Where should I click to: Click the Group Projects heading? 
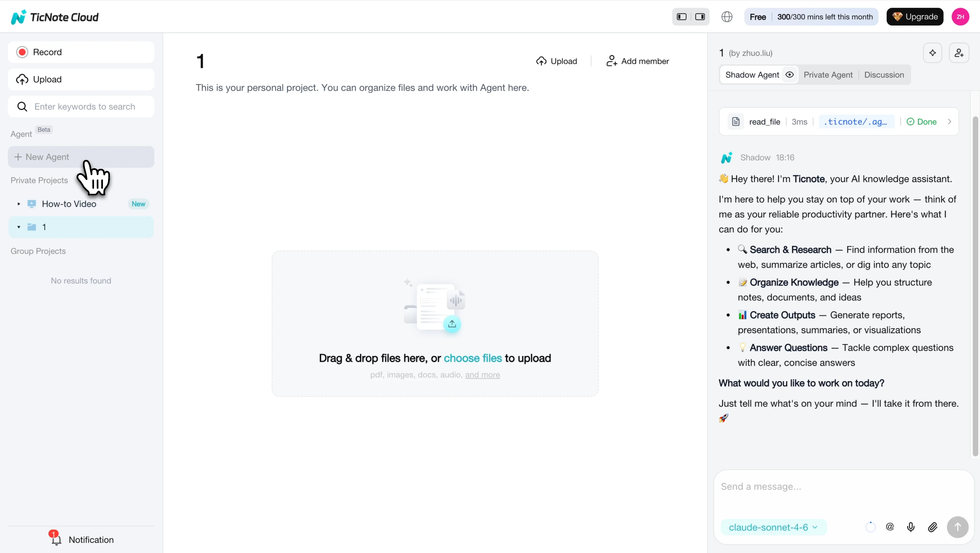(38, 251)
